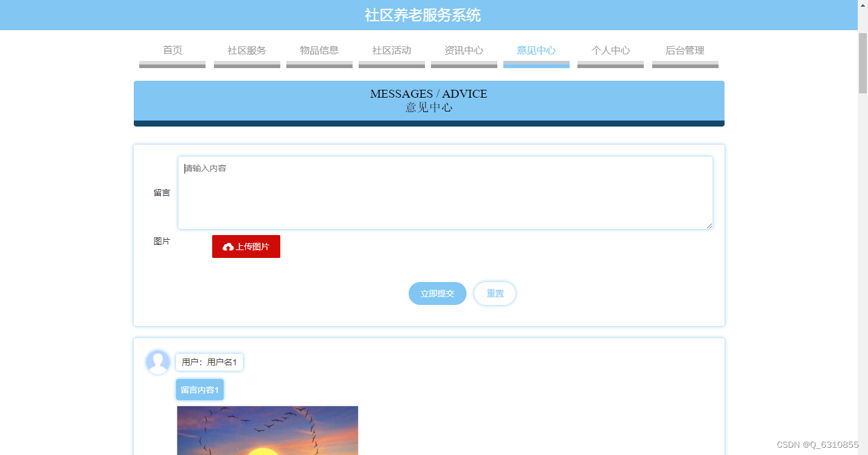Open the 物品信息 section
868x455 pixels.
319,51
